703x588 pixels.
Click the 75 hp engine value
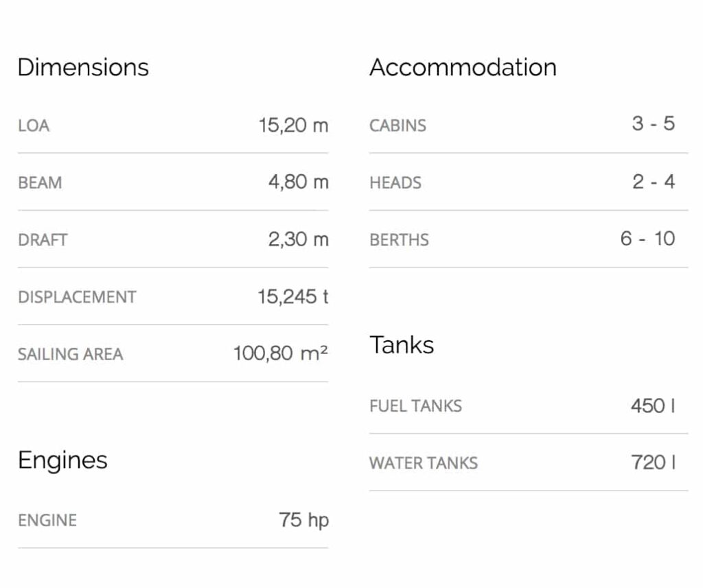pyautogui.click(x=303, y=520)
